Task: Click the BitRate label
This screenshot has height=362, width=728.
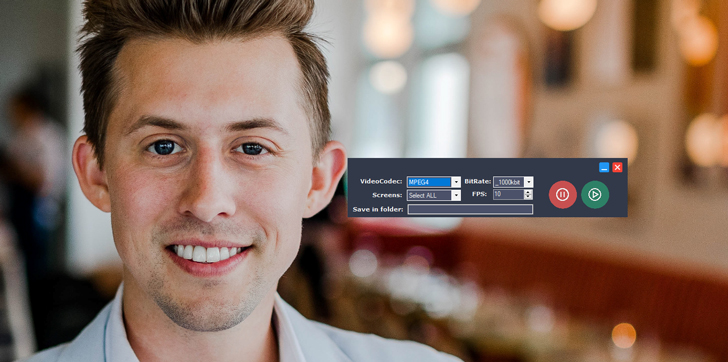Action: [477, 181]
